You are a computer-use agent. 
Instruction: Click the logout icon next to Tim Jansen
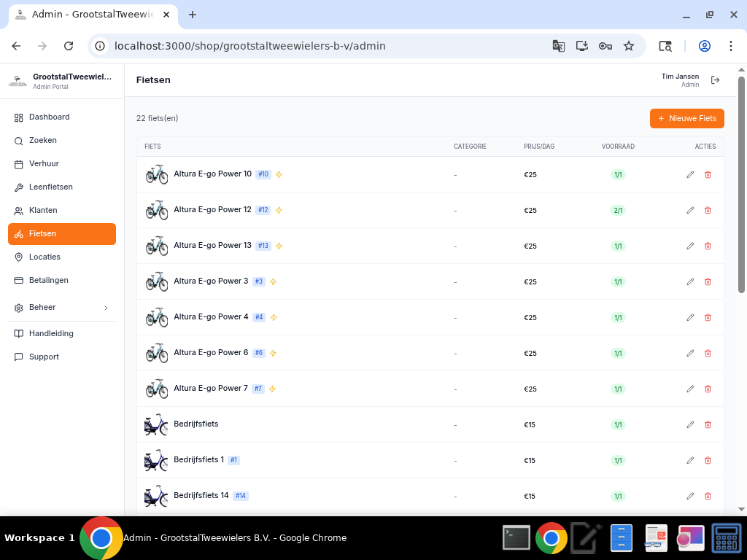click(716, 80)
